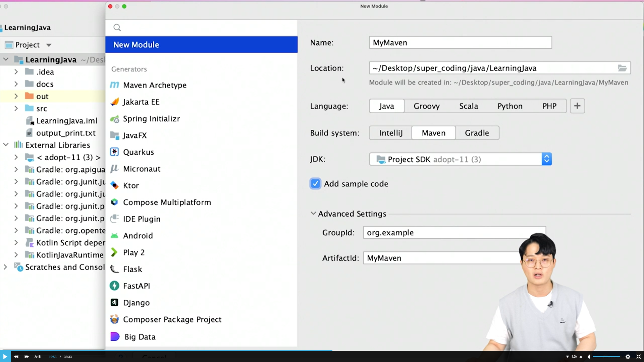644x362 pixels.
Task: Select Groovy as the language
Action: 426,106
